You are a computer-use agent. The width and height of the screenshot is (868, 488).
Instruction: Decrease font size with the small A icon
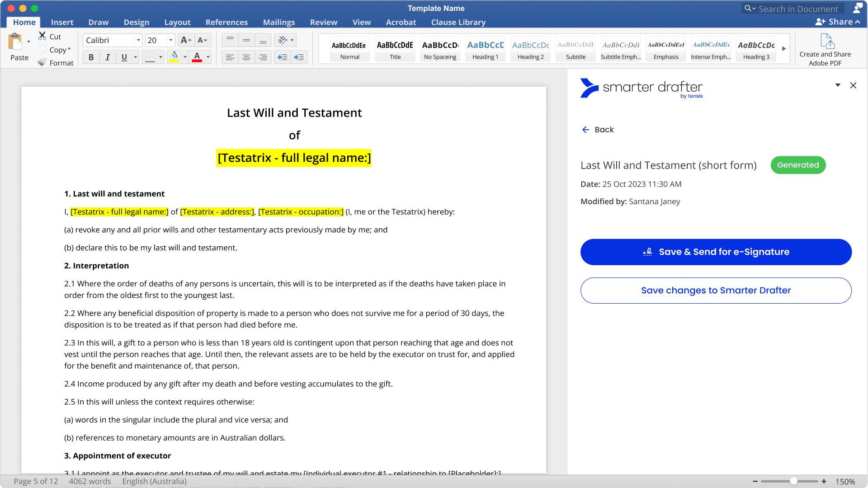[203, 40]
